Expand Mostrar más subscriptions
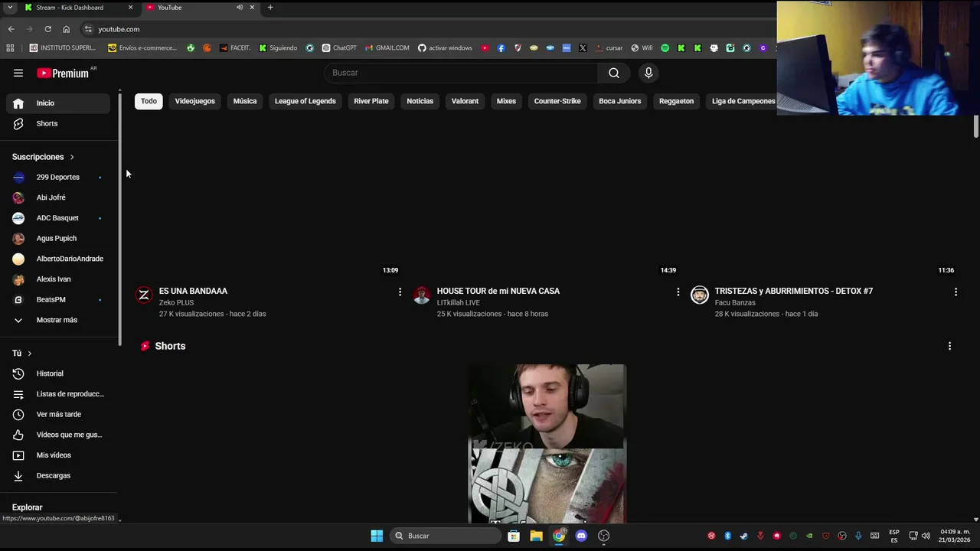Viewport: 980px width, 551px height. [58, 320]
